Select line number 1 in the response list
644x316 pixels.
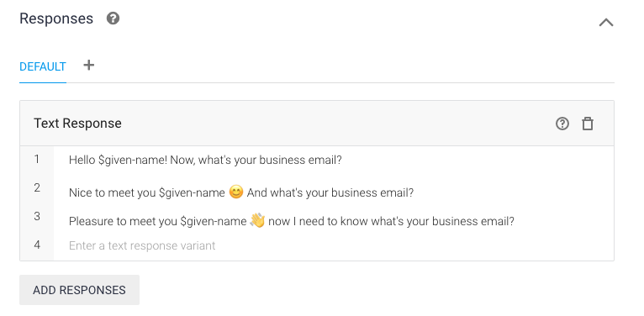click(x=37, y=159)
